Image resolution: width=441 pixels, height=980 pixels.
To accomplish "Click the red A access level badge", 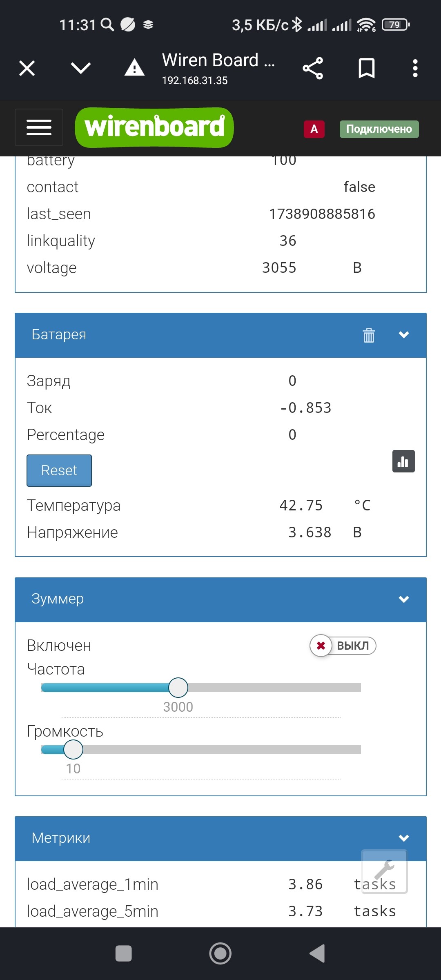I will point(314,129).
